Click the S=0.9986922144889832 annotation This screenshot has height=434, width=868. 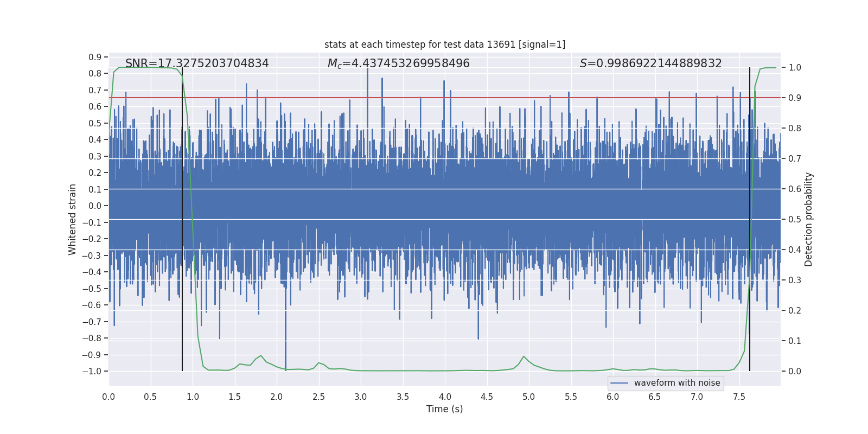click(651, 63)
